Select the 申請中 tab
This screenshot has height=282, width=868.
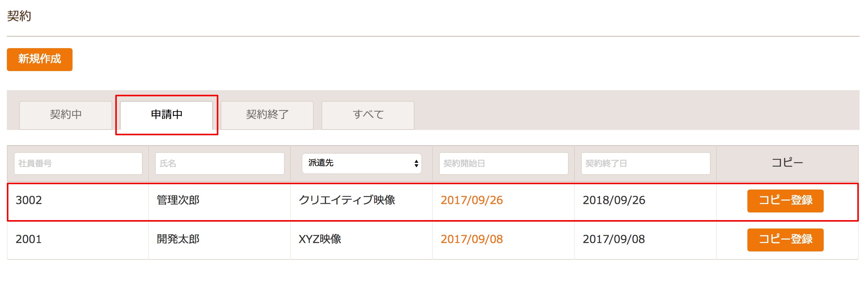166,115
